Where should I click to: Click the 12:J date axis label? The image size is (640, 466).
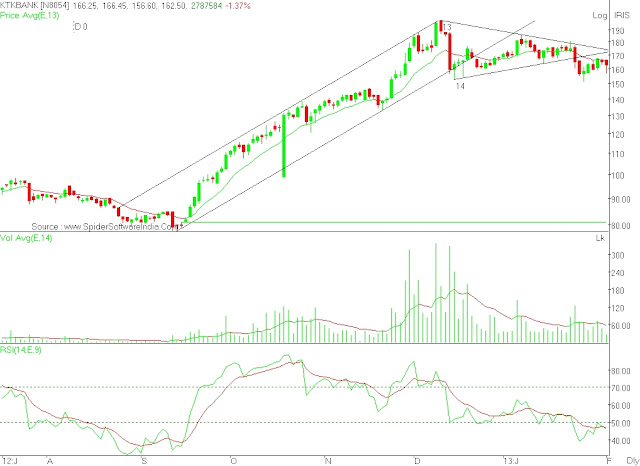tap(9, 461)
